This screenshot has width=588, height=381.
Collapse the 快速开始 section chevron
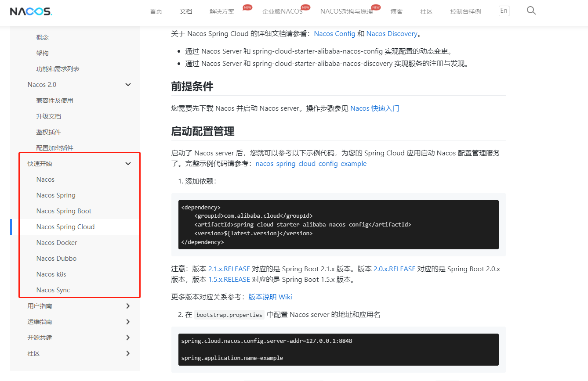click(128, 164)
